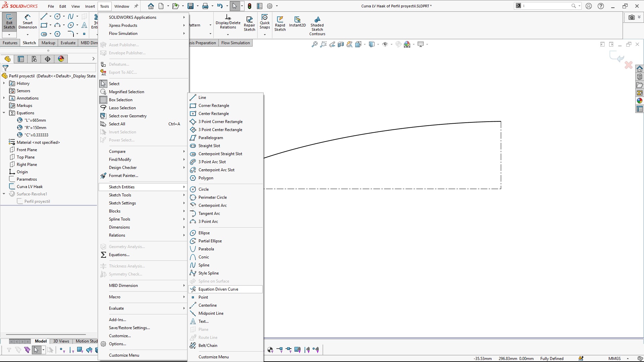
Task: Select the Style Spline entry
Action: coord(208,273)
